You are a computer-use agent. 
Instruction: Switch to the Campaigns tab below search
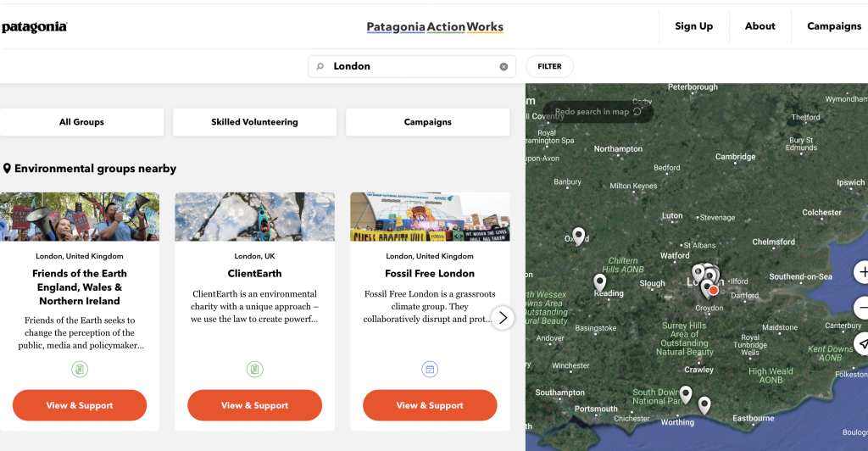(x=427, y=122)
